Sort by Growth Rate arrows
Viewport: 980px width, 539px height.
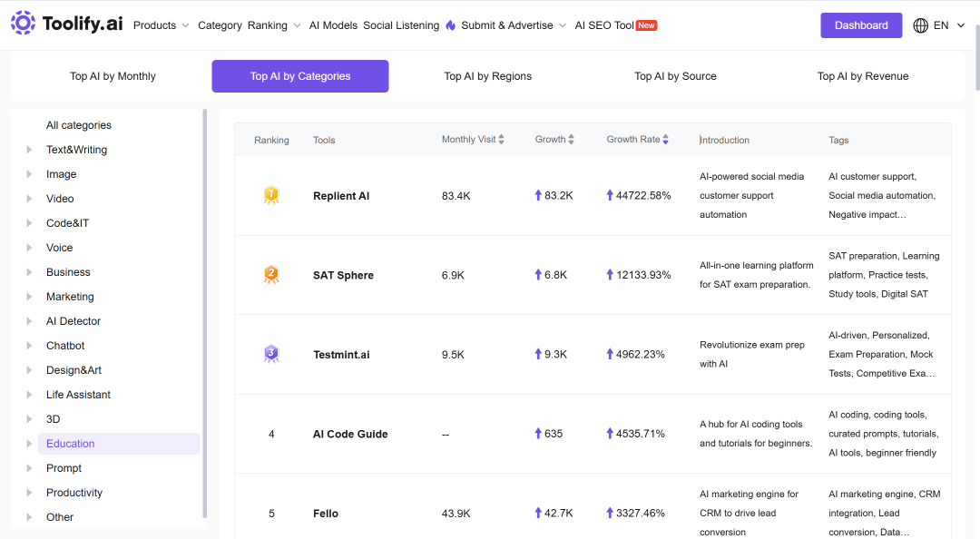pos(666,140)
